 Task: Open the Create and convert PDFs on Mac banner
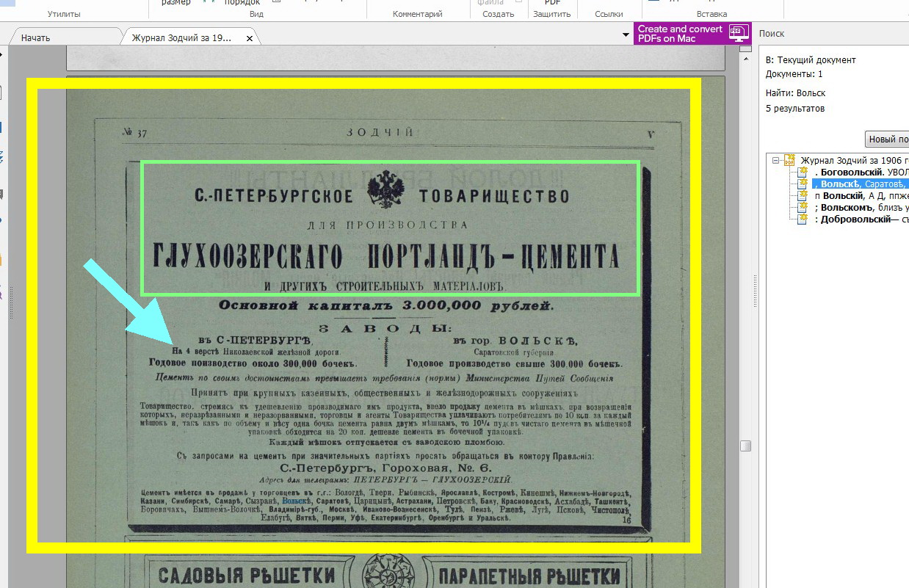pyautogui.click(x=692, y=33)
